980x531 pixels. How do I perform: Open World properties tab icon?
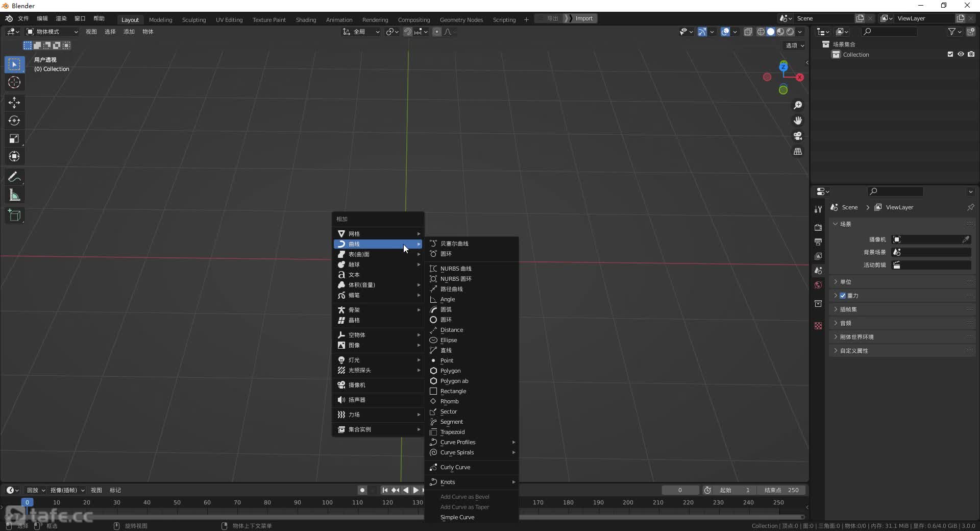(x=818, y=285)
